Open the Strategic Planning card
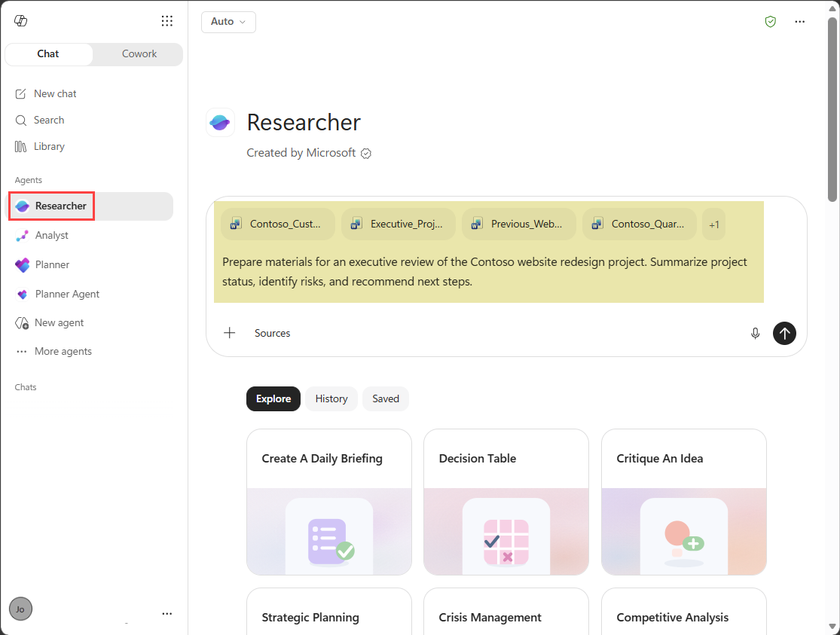This screenshot has width=840, height=635. 329,612
